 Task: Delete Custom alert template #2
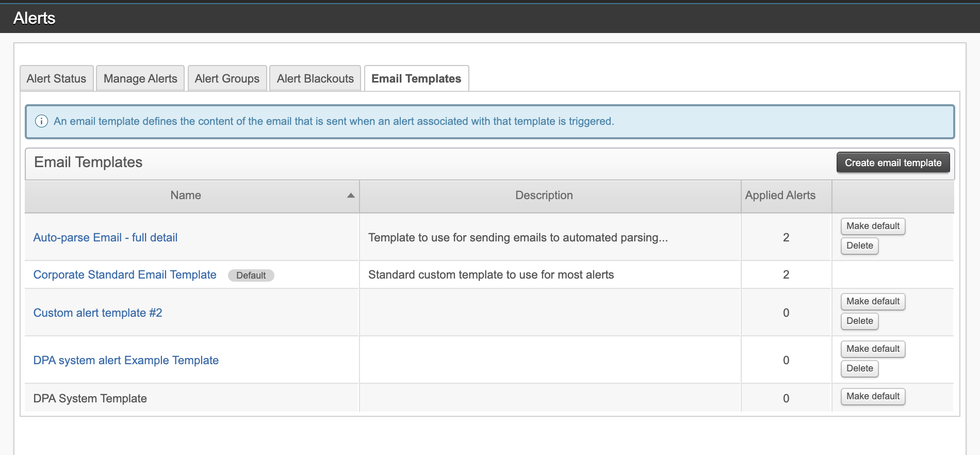click(859, 321)
